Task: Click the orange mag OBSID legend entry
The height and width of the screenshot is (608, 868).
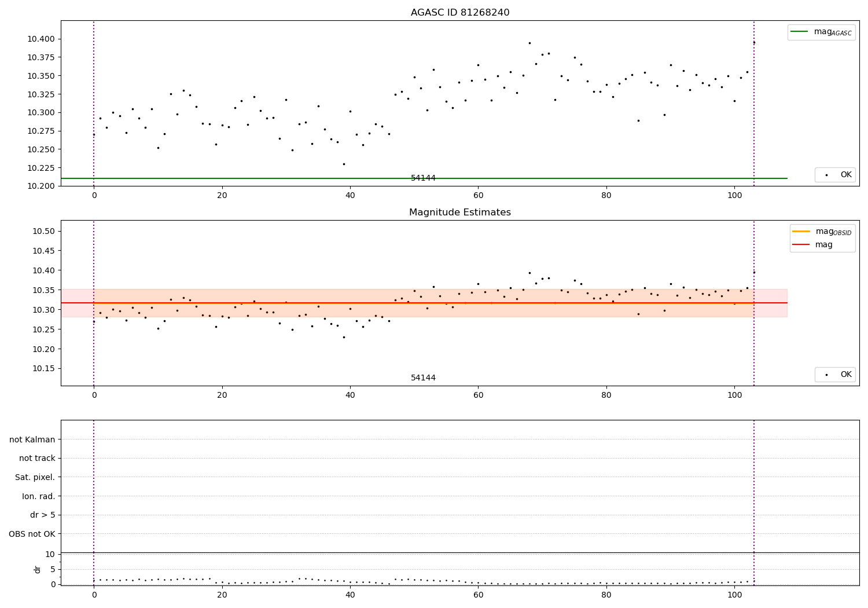Action: coord(822,232)
